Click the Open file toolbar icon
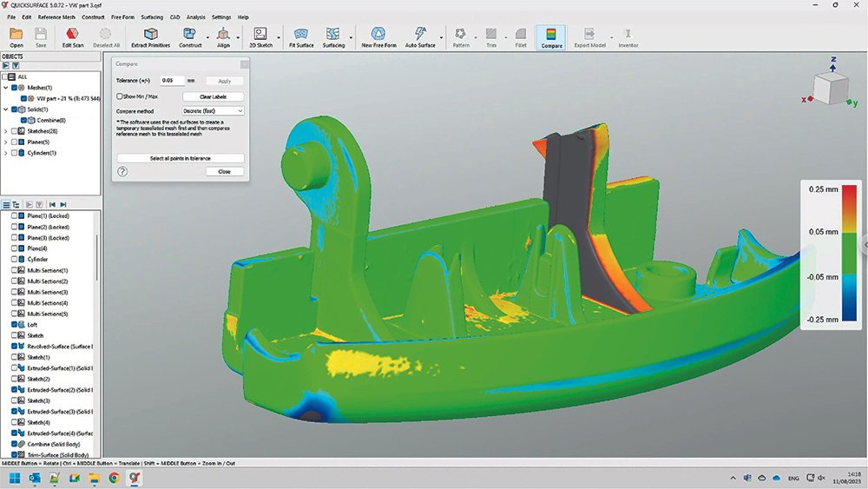The height and width of the screenshot is (489, 868). point(16,35)
